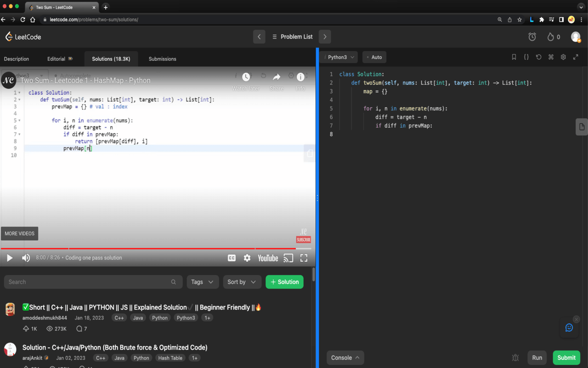588x368 pixels.
Task: Reset code to default with revert icon
Action: pyautogui.click(x=539, y=57)
